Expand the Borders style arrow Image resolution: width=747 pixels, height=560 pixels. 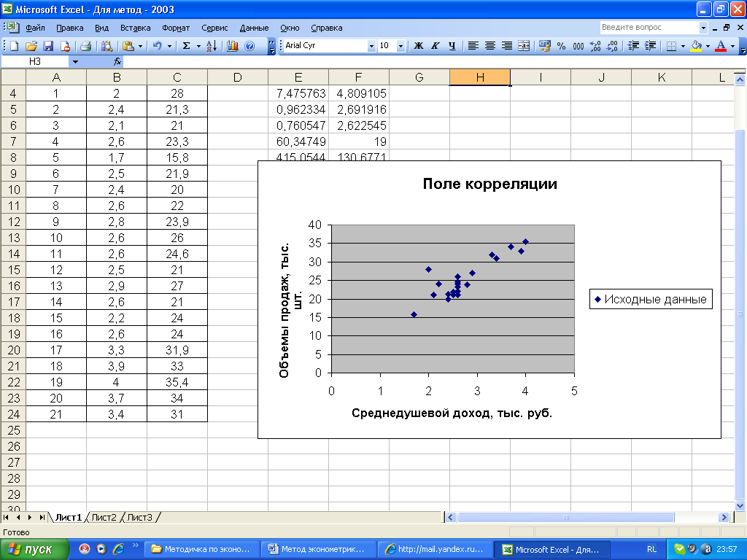(683, 46)
